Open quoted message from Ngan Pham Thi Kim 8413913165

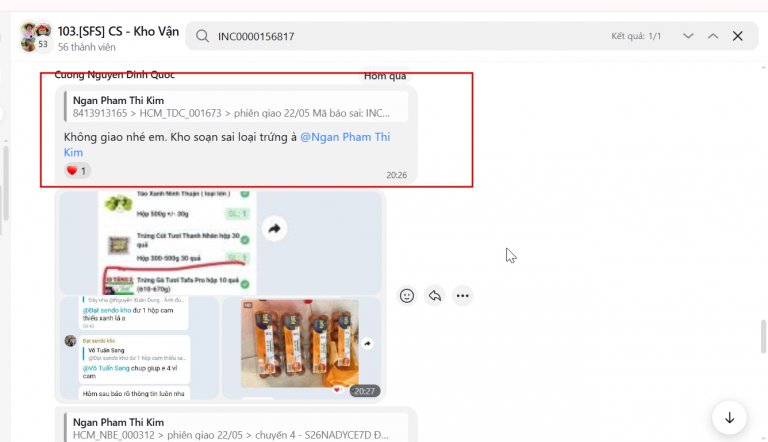tap(236, 106)
